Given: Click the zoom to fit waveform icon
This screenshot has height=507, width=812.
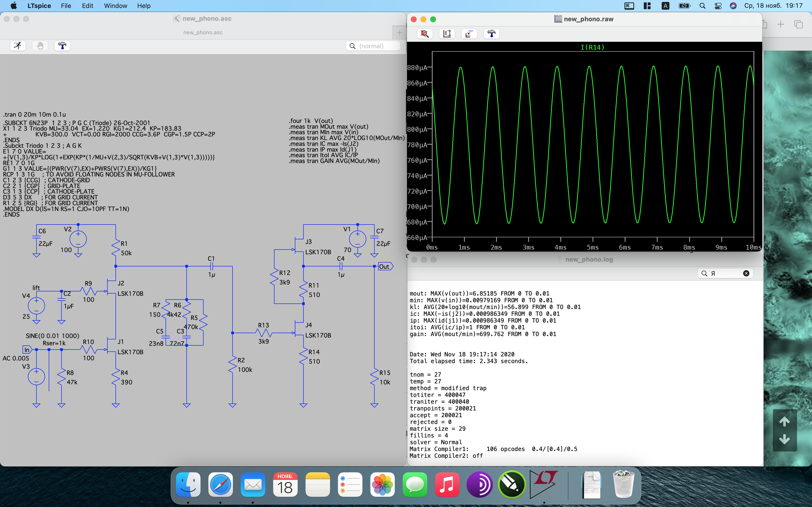Looking at the screenshot, I should (424, 34).
